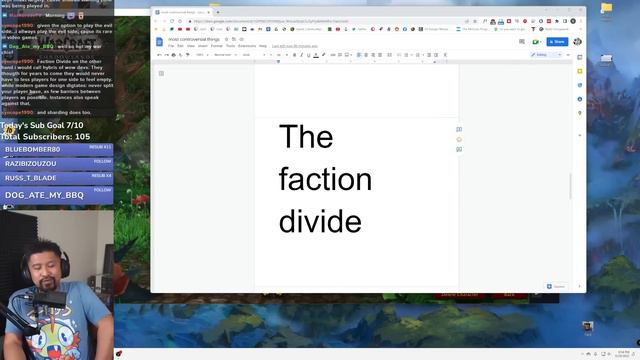The image size is (640, 360).
Task: Toggle Underline formatting
Action: 309,55
